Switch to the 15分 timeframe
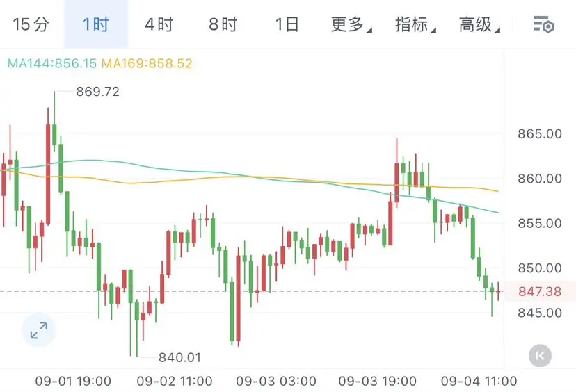Screen dimensions: 576x392 [31, 24]
